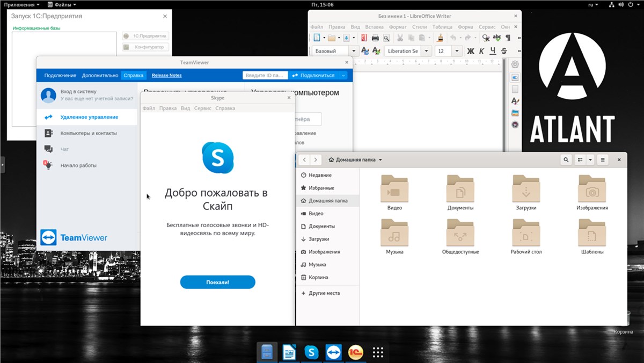The image size is (644, 363).
Task: Click the Clone Formatting paintbrush icon
Action: click(440, 38)
